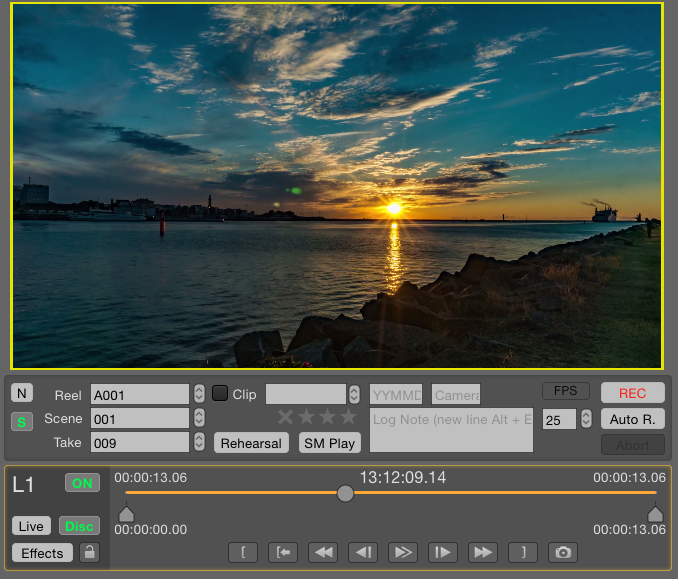This screenshot has height=579, width=678.
Task: Toggle the green S button
Action: (x=21, y=422)
